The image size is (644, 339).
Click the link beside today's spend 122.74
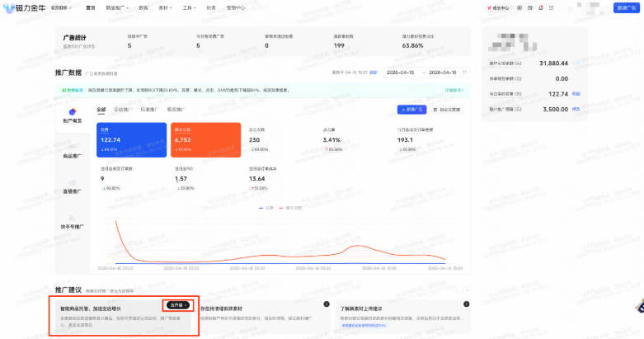576,94
